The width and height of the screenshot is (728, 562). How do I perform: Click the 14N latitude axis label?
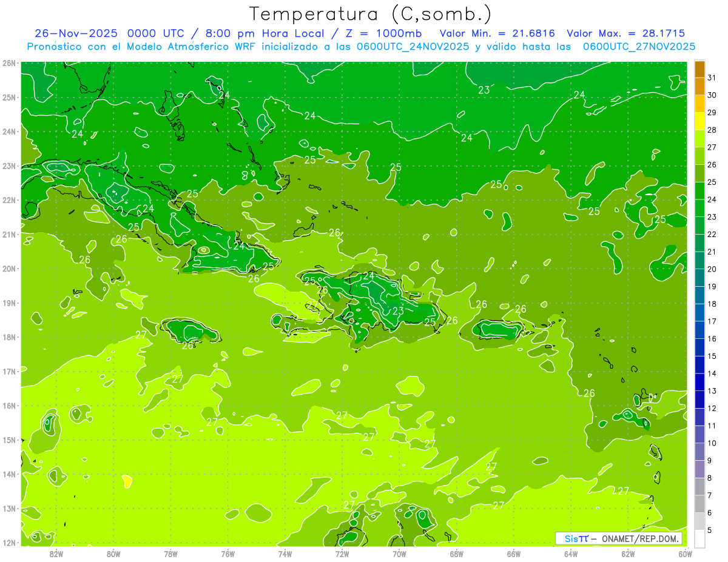[x=9, y=474]
